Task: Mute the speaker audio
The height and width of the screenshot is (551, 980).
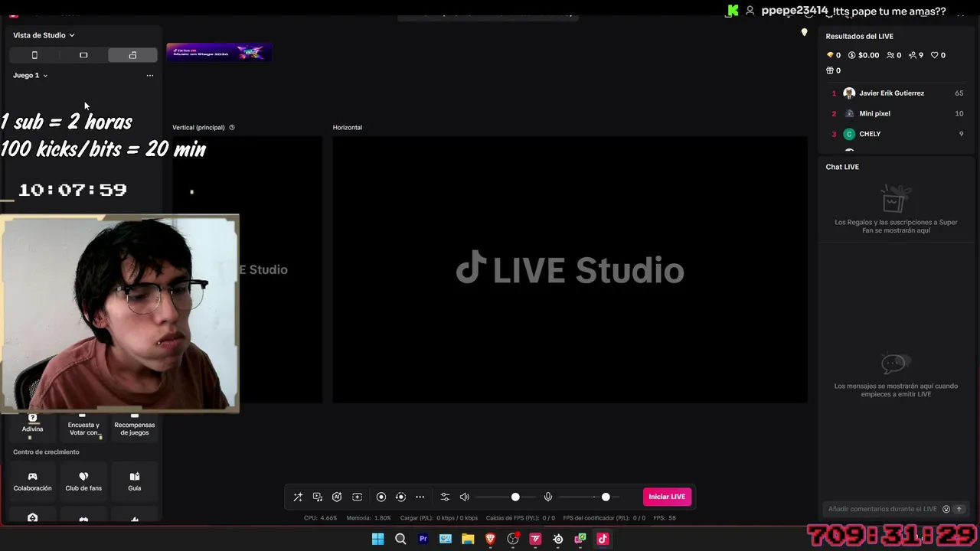Action: (464, 497)
